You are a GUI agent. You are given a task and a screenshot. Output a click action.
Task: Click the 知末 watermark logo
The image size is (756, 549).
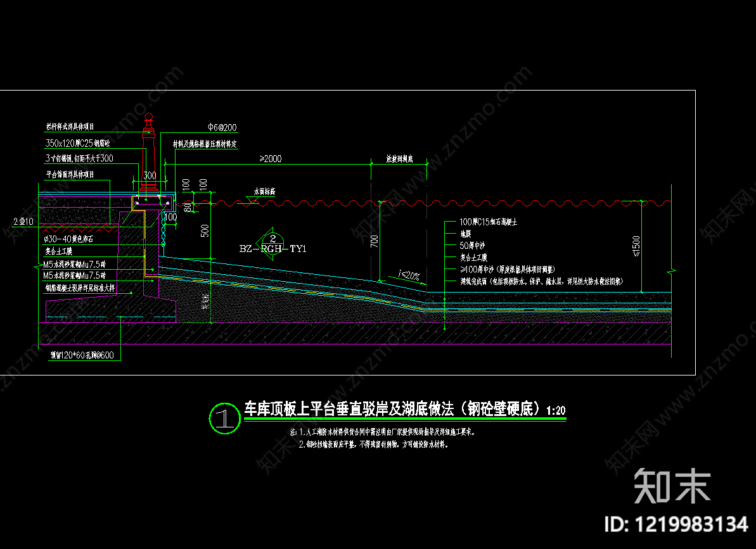tap(672, 486)
